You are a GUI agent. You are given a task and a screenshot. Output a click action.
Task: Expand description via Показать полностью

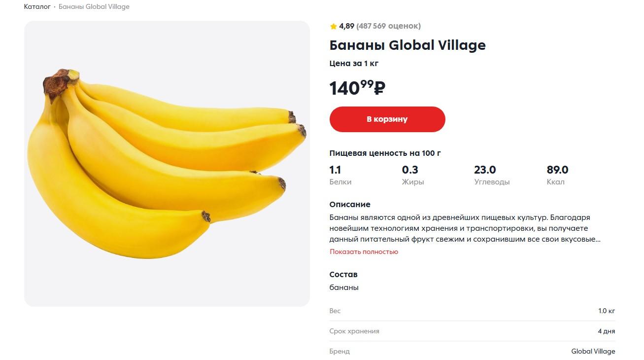364,252
